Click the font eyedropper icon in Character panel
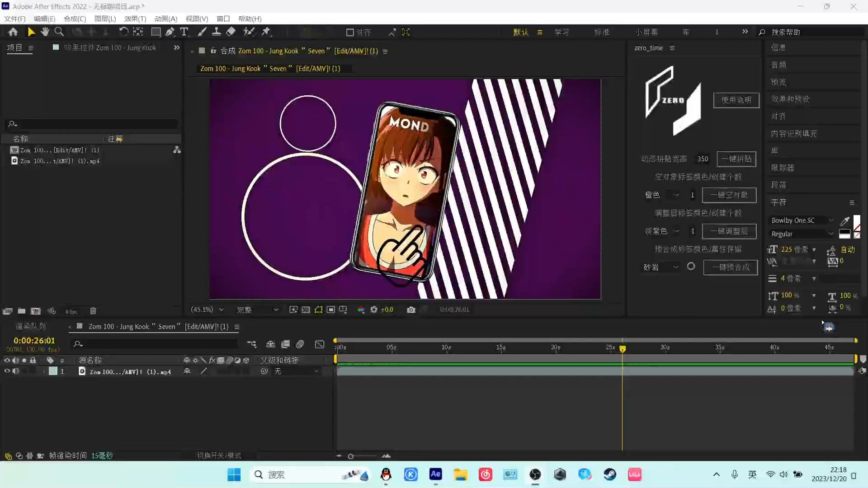Screen dimensions: 868x488 (x=844, y=221)
